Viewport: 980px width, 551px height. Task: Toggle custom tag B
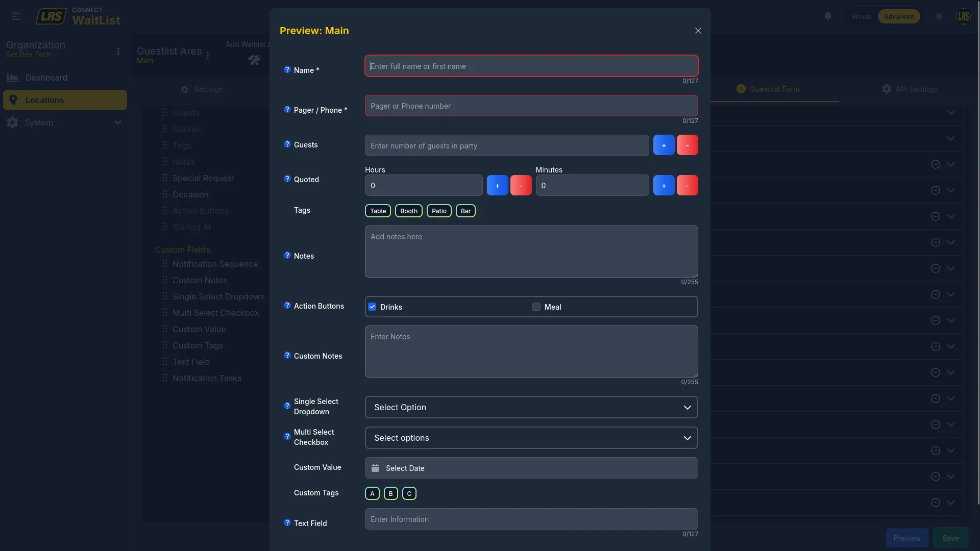[390, 493]
